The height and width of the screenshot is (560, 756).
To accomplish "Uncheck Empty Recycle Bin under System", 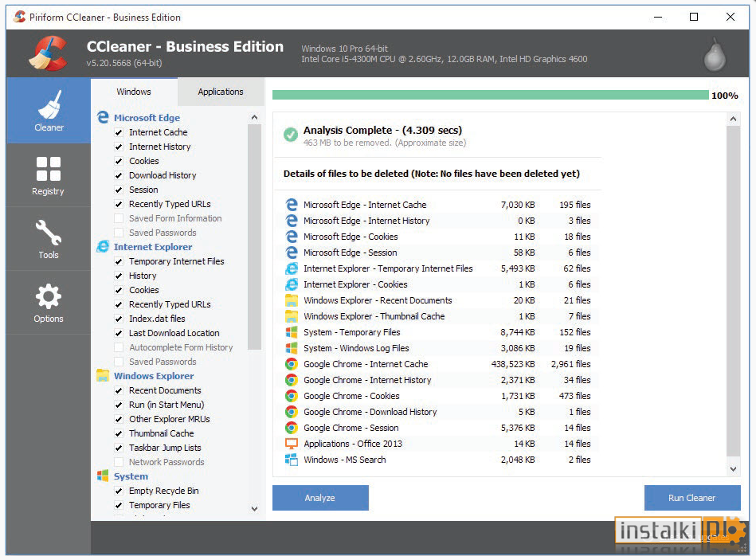I will 119,491.
